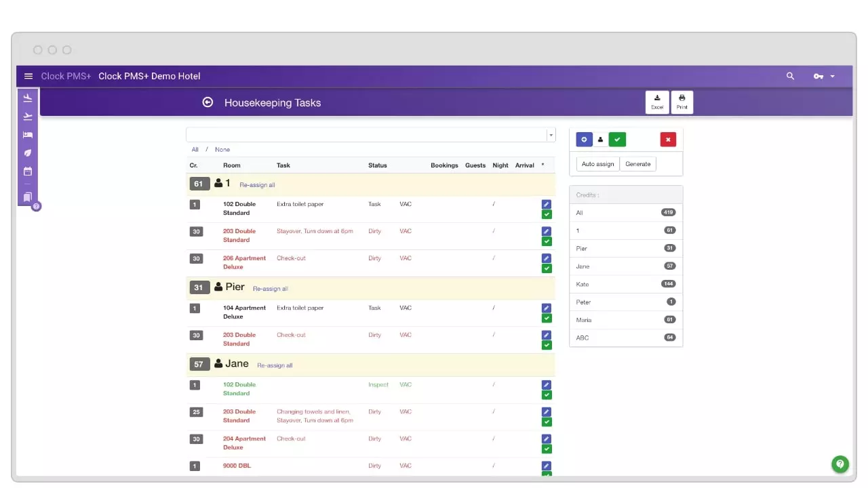
Task: Edit 102 Double Standard Extra toilet paper task
Action: tap(547, 204)
